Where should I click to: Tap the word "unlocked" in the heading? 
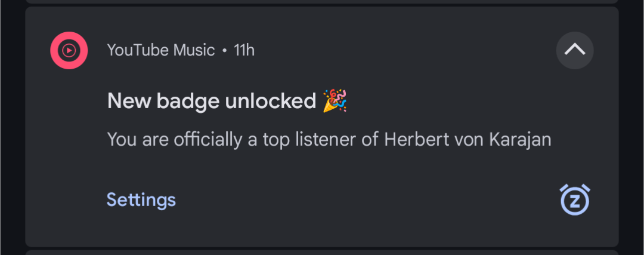click(x=271, y=101)
